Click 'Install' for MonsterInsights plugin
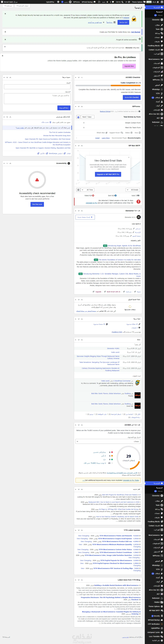This screenshot has width=164, height=644. click(x=97, y=138)
